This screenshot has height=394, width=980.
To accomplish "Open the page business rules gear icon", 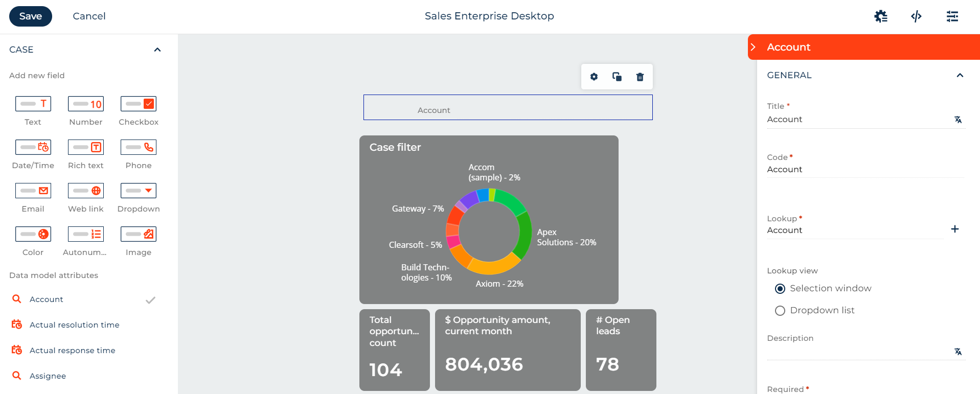I will (881, 16).
